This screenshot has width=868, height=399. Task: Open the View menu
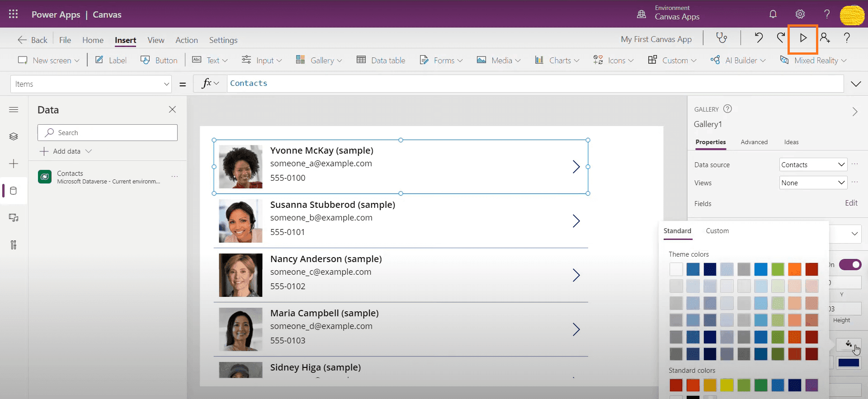point(156,40)
